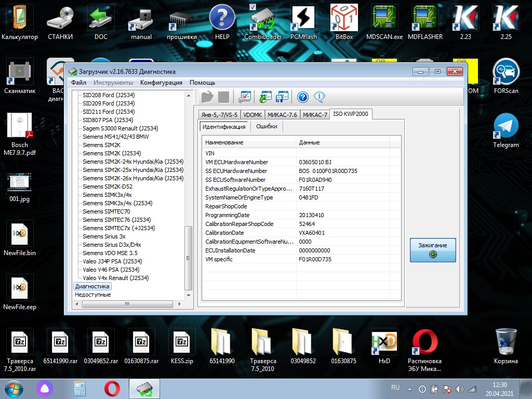The image size is (532, 399).
Task: Expand hidden system tray icons arrow
Action: (410, 389)
